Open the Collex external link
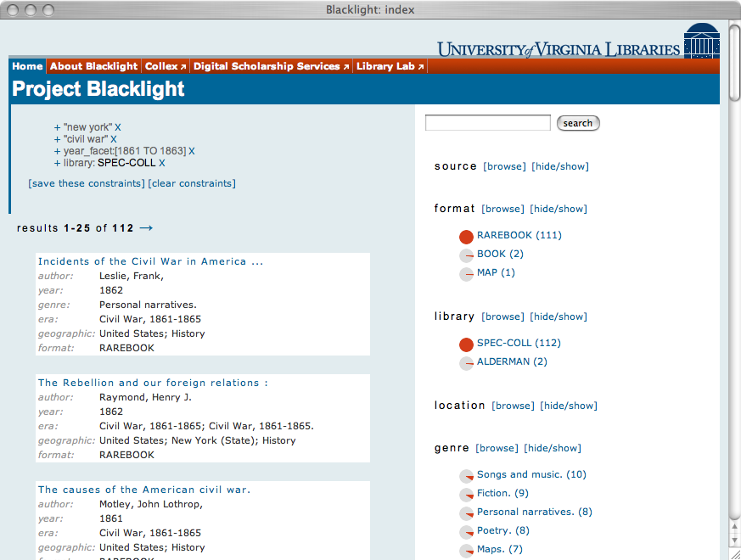The width and height of the screenshot is (741, 560). point(166,66)
